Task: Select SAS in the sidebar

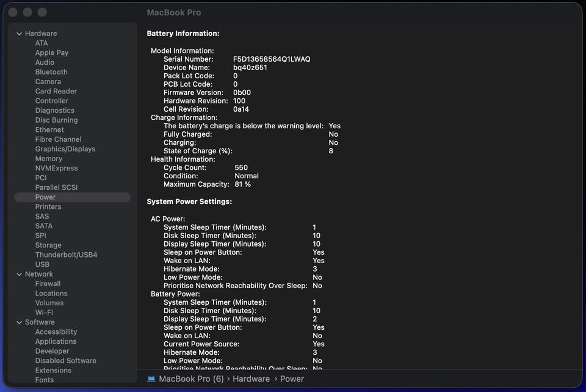Action: point(42,216)
